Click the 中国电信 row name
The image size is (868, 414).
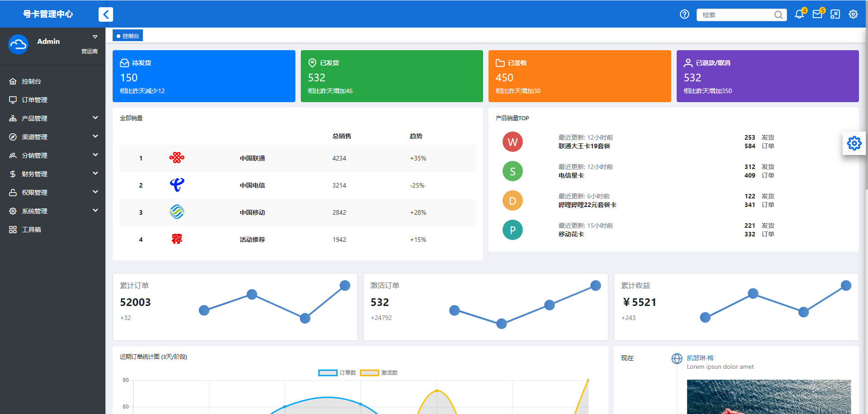click(x=252, y=185)
